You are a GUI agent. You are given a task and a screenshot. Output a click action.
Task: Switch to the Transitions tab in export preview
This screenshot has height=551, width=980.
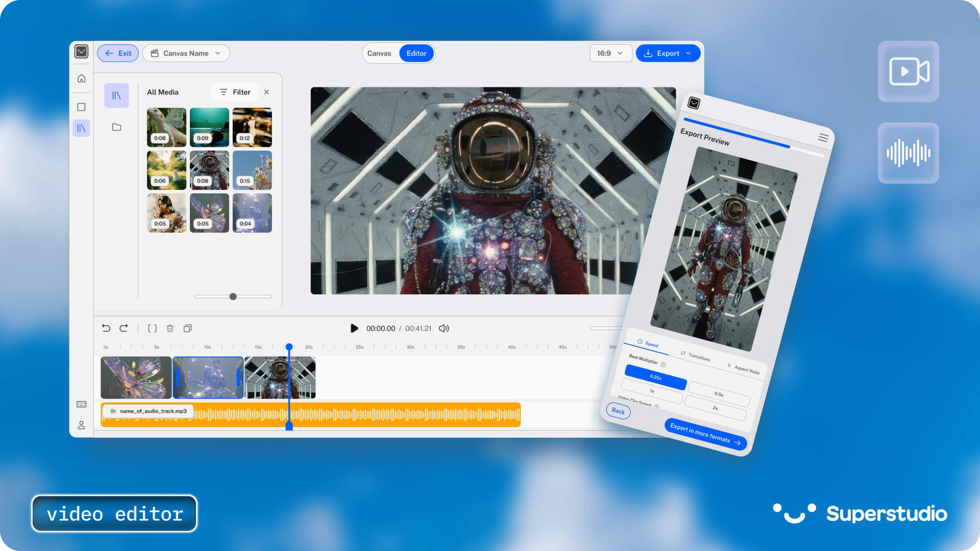pos(695,356)
